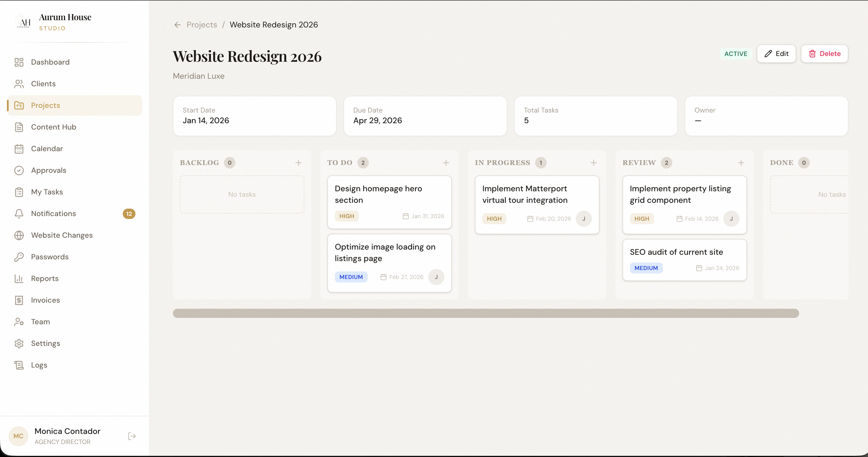Open the Reports chart icon

pyautogui.click(x=19, y=278)
